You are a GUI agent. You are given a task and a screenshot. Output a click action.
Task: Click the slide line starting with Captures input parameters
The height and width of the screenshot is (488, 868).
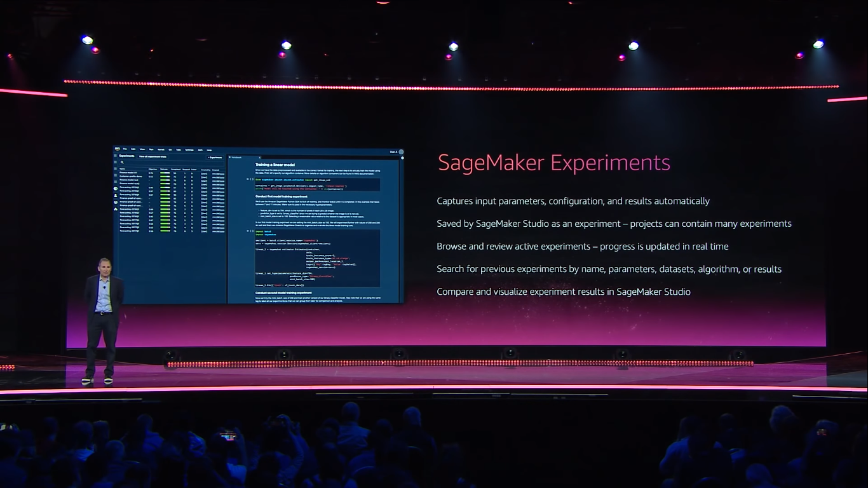[573, 201]
